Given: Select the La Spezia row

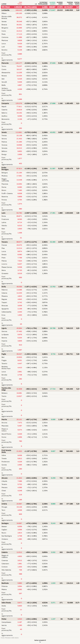Looking at the screenshot, I should [x=40, y=335].
